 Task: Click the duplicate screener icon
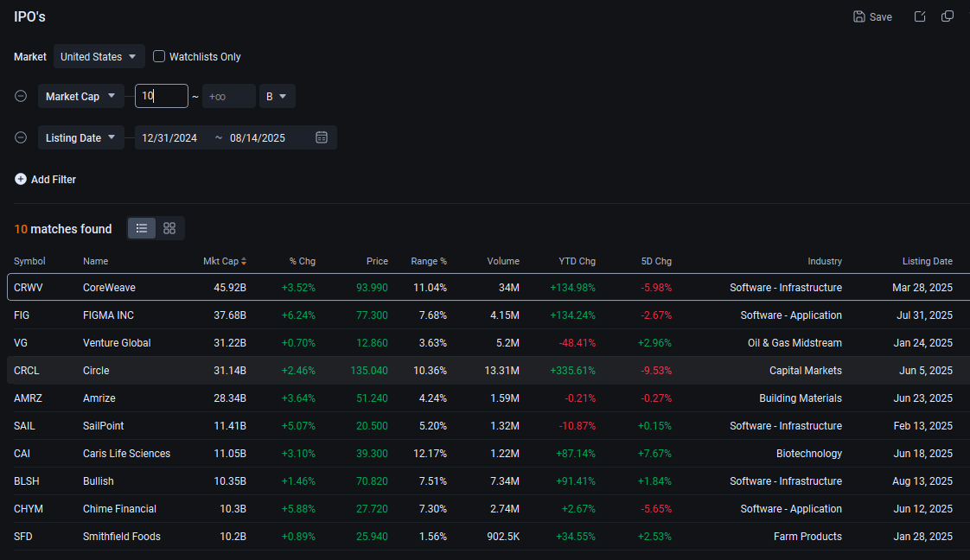[x=948, y=16]
